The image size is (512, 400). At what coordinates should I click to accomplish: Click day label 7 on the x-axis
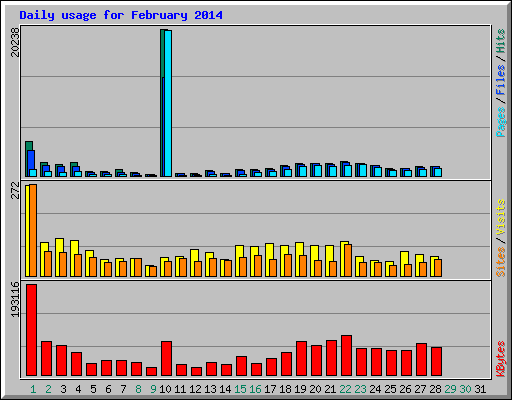pyautogui.click(x=123, y=389)
